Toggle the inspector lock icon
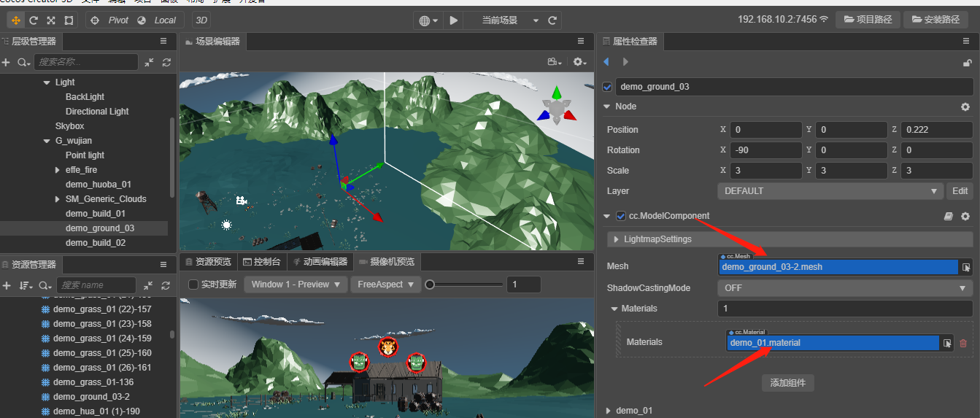This screenshot has width=980, height=418. (967, 63)
